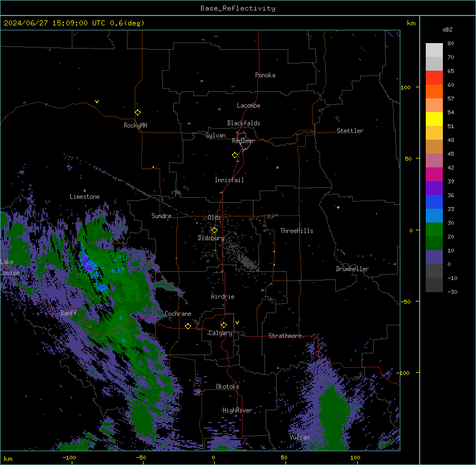Click the Banff label
Image resolution: width=476 pixels, height=465 pixels.
[x=68, y=313]
